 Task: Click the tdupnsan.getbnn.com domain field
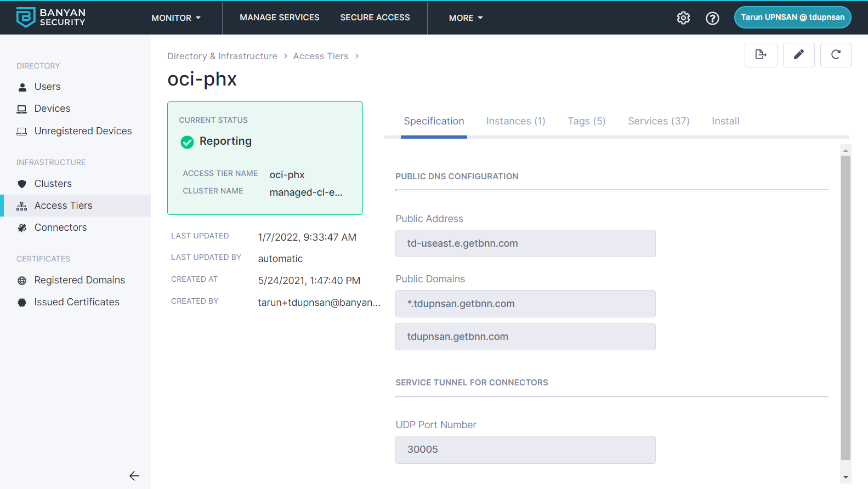[x=525, y=337]
